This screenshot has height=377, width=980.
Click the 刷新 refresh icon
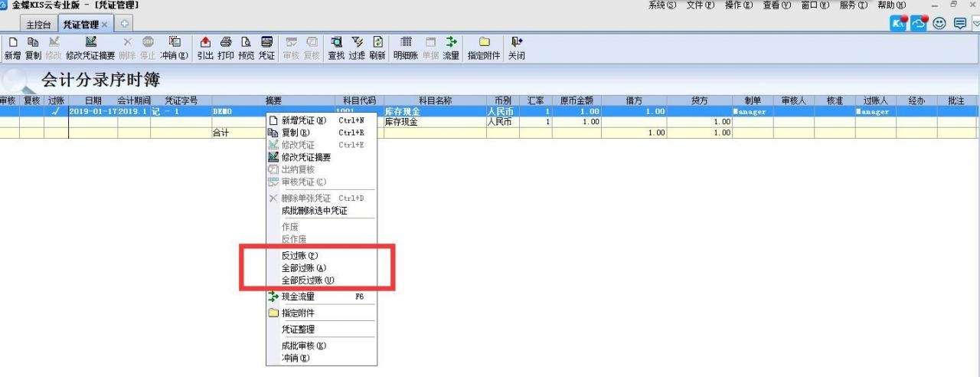click(x=377, y=41)
